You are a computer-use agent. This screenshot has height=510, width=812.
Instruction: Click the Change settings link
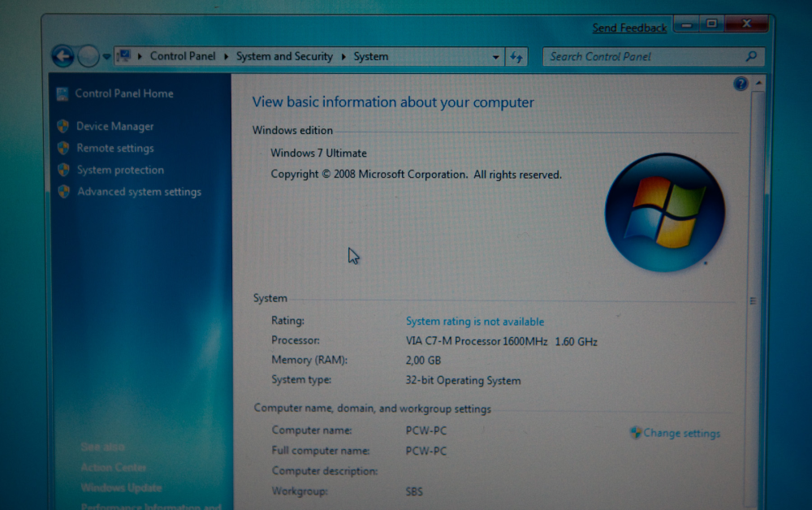[681, 434]
